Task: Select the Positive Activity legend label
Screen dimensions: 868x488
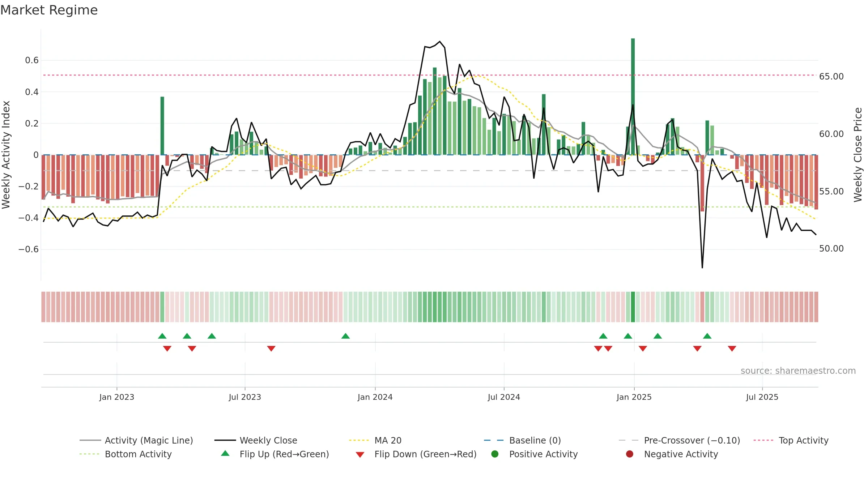Action: coord(543,454)
